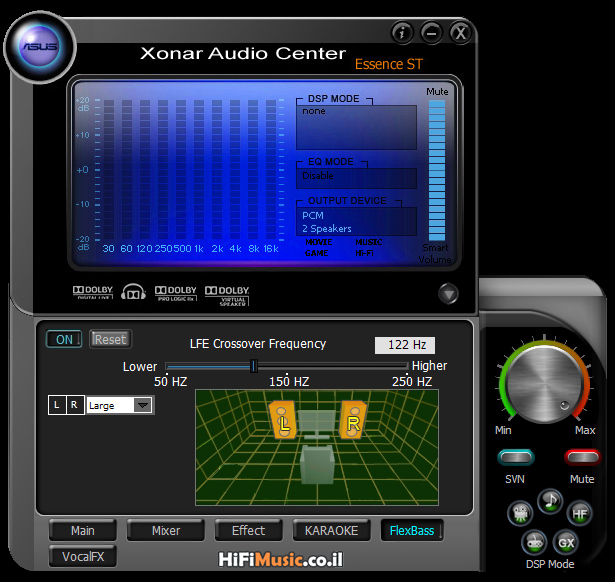Select the Game DSP mode gamepad icon

click(x=534, y=542)
